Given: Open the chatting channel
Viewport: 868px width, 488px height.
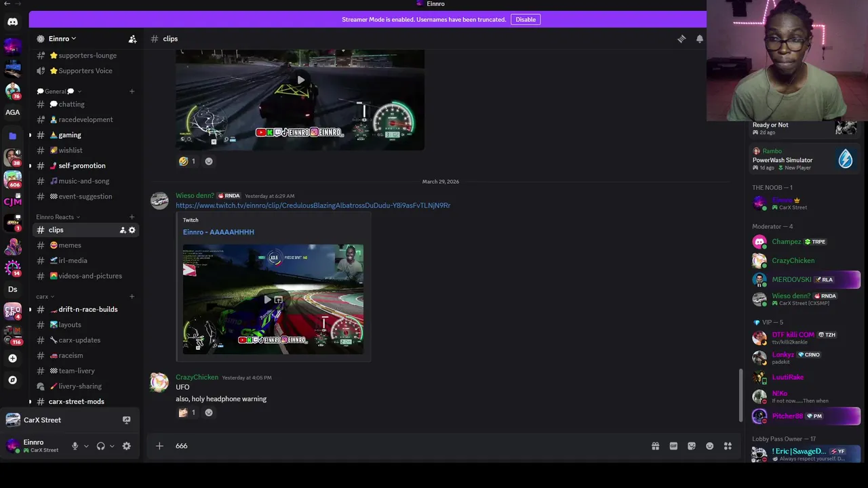Looking at the screenshot, I should 85,104.
